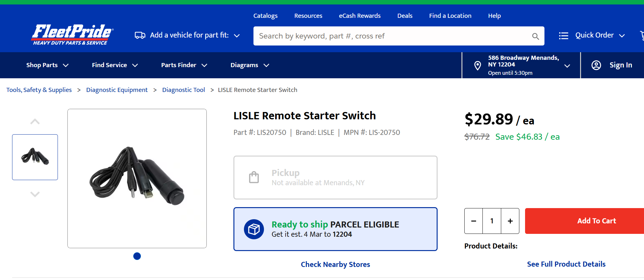Open the shopping cart icon

click(x=641, y=35)
